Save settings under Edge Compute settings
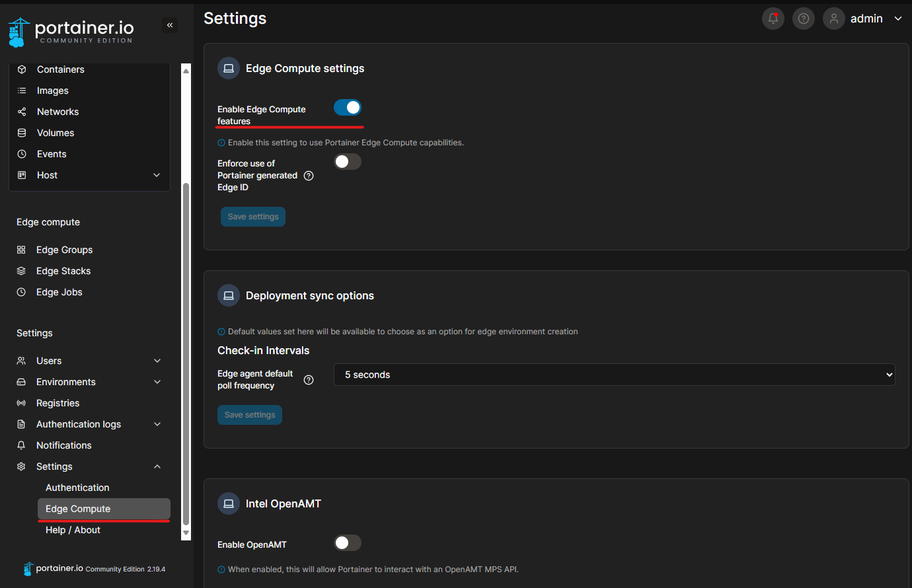The image size is (912, 588). (x=253, y=217)
